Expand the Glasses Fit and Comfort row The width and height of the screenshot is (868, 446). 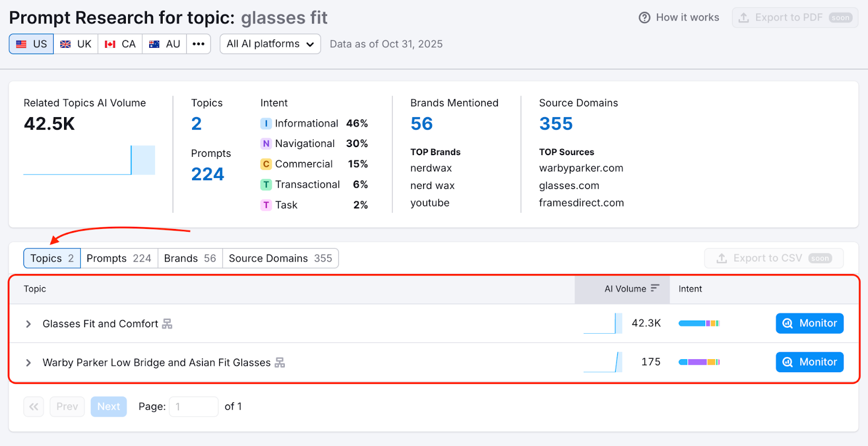tap(28, 324)
